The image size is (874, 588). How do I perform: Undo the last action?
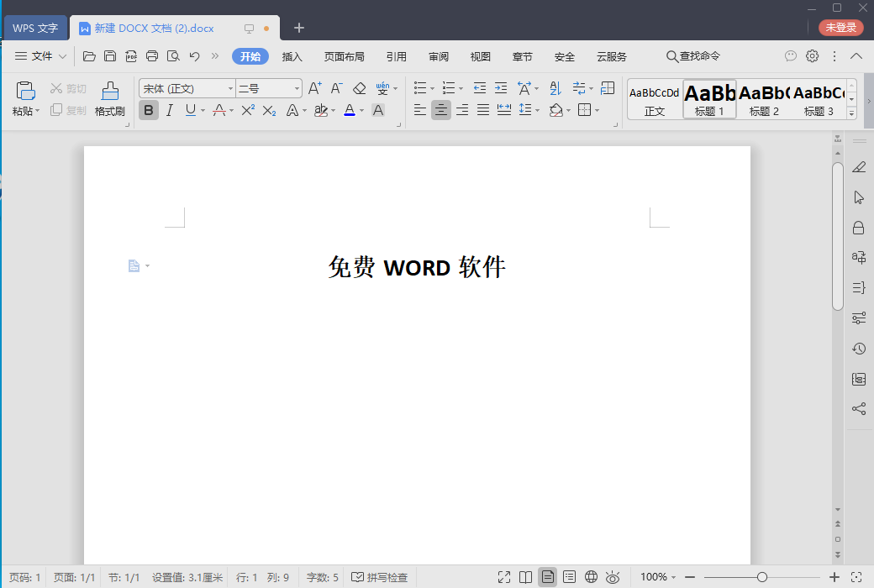(194, 56)
